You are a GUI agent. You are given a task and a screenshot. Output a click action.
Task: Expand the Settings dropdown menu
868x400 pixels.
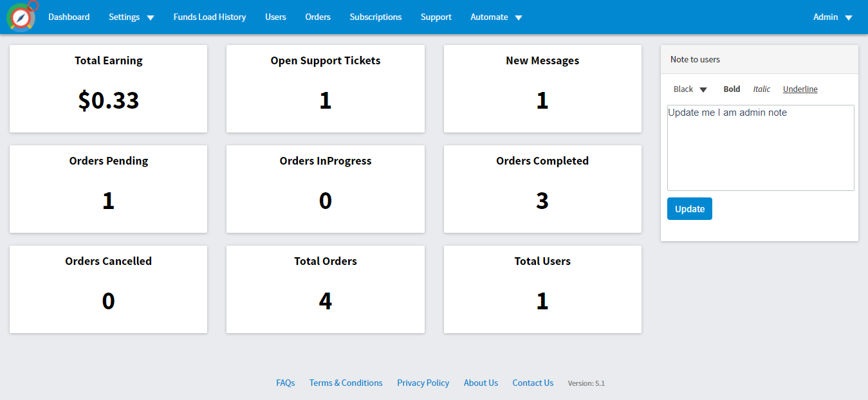point(131,17)
